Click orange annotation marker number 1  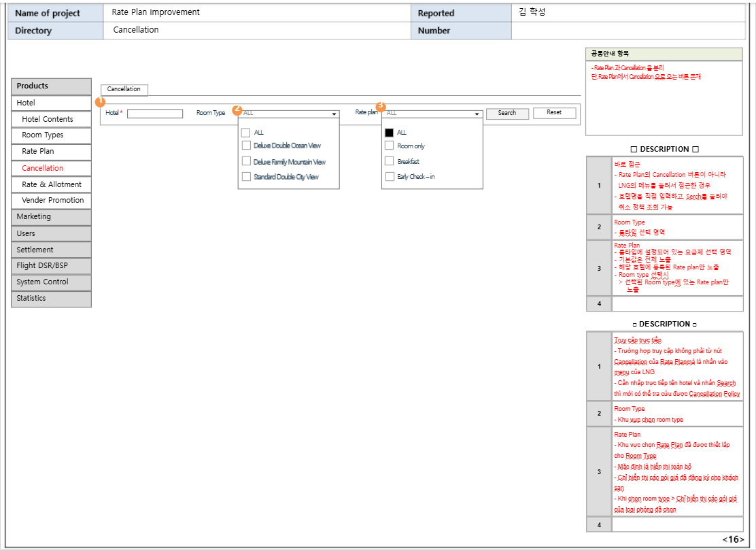101,102
